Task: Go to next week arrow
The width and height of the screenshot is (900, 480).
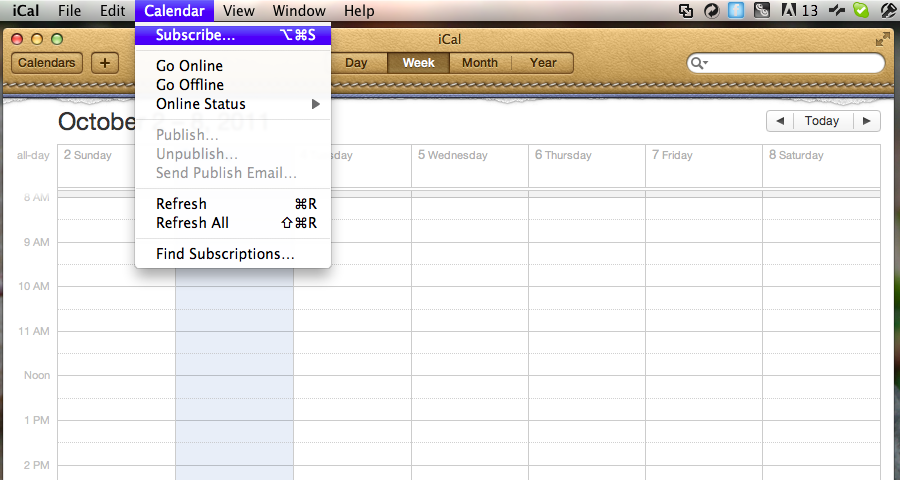Action: coord(867,121)
